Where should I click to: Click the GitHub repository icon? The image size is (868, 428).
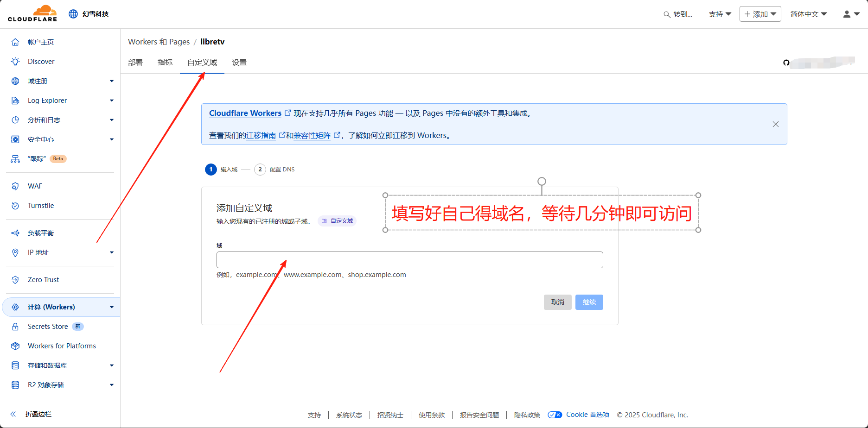coord(786,63)
